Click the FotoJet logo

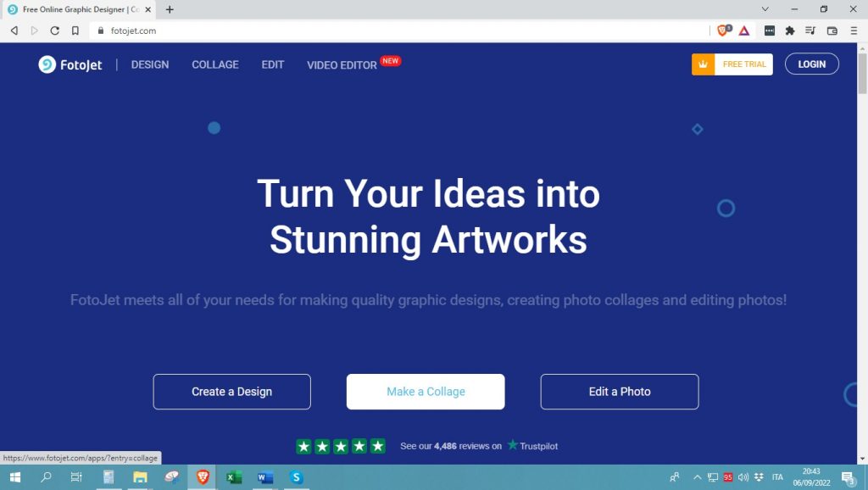(x=70, y=64)
